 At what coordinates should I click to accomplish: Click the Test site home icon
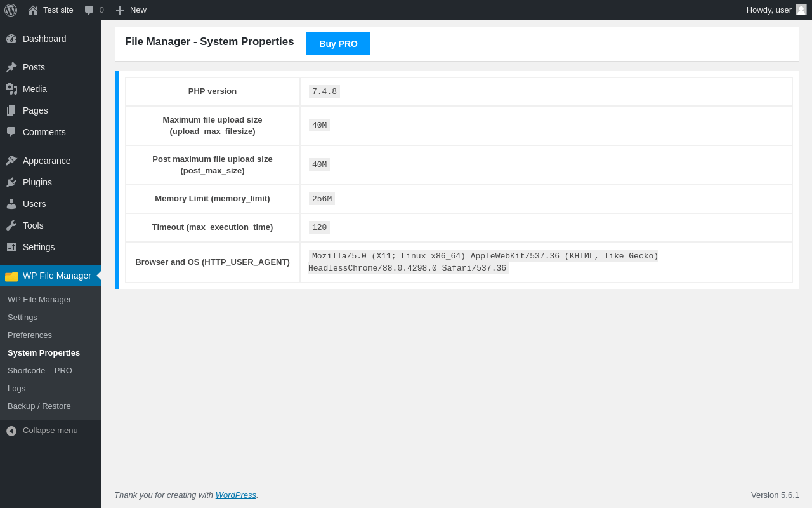tap(33, 10)
